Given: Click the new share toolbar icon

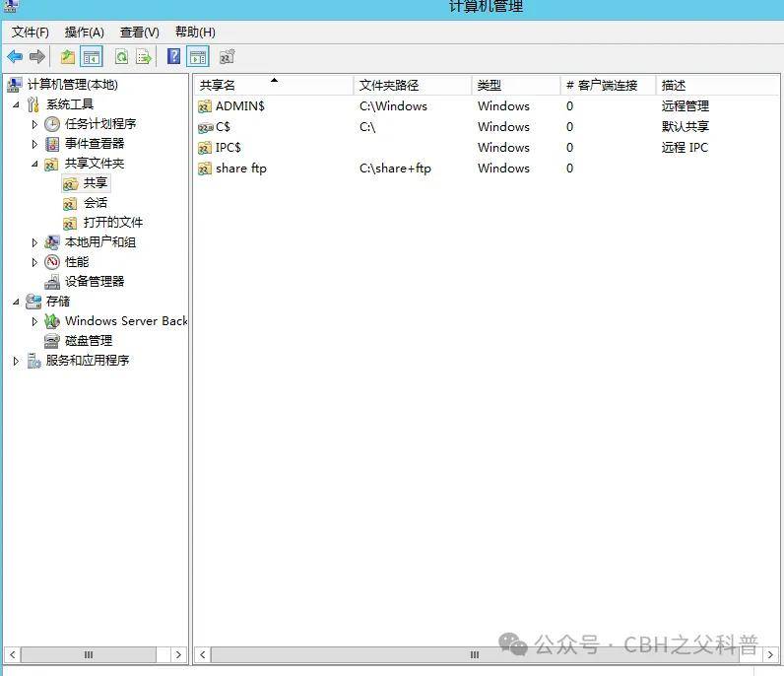Looking at the screenshot, I should point(228,57).
